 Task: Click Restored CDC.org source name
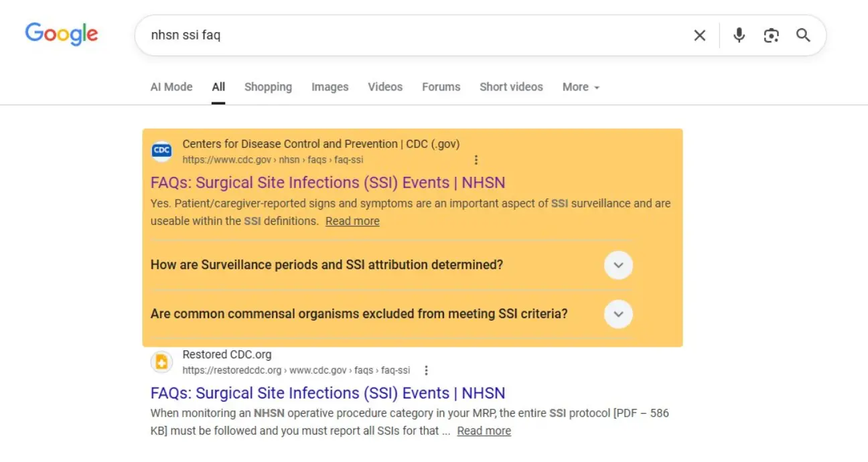227,355
